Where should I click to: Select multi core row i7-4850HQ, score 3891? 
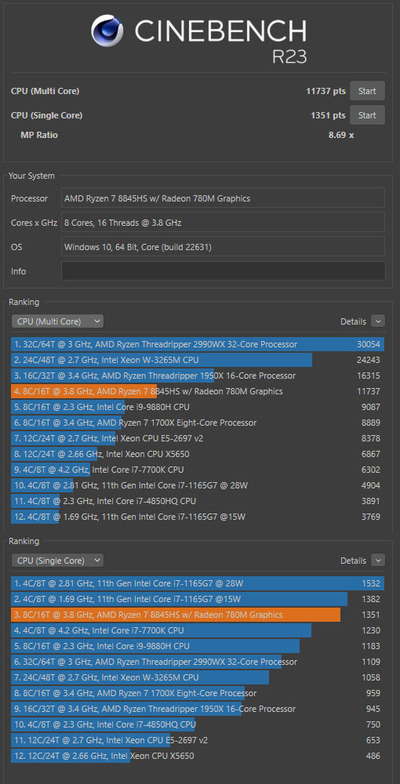(x=198, y=501)
